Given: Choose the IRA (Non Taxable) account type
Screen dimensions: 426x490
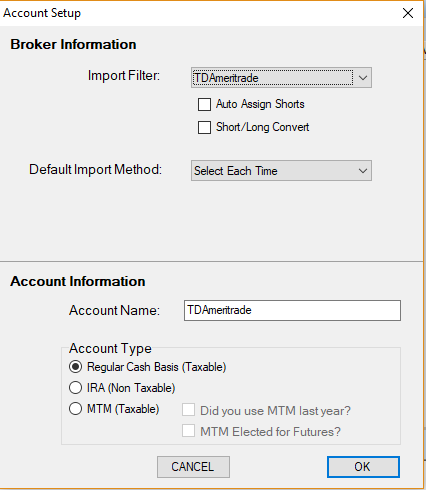Looking at the screenshot, I should [x=76, y=388].
